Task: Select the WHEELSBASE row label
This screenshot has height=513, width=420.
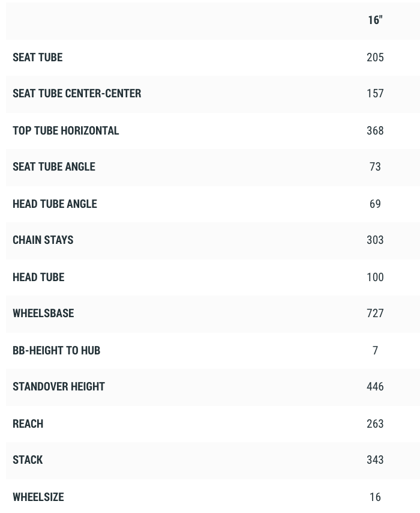Action: pyautogui.click(x=43, y=314)
